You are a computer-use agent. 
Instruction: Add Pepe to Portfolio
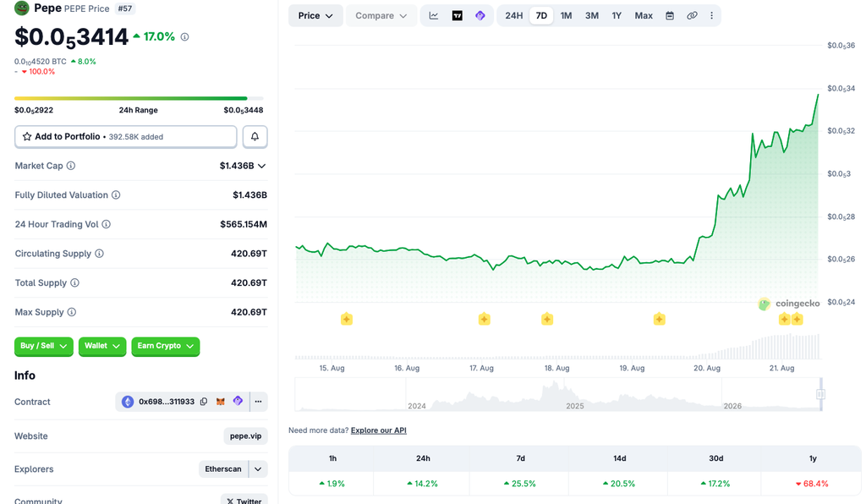click(x=125, y=136)
